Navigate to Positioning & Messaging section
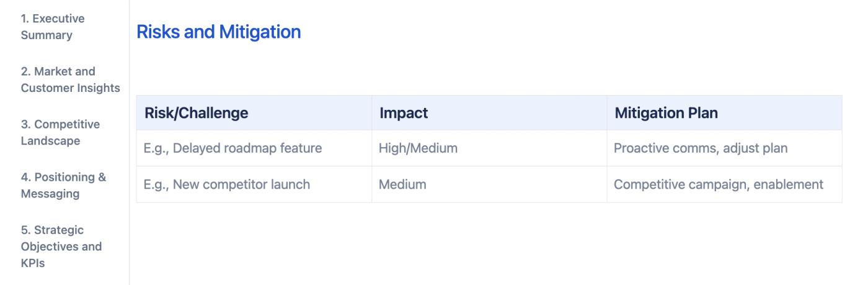 (63, 185)
